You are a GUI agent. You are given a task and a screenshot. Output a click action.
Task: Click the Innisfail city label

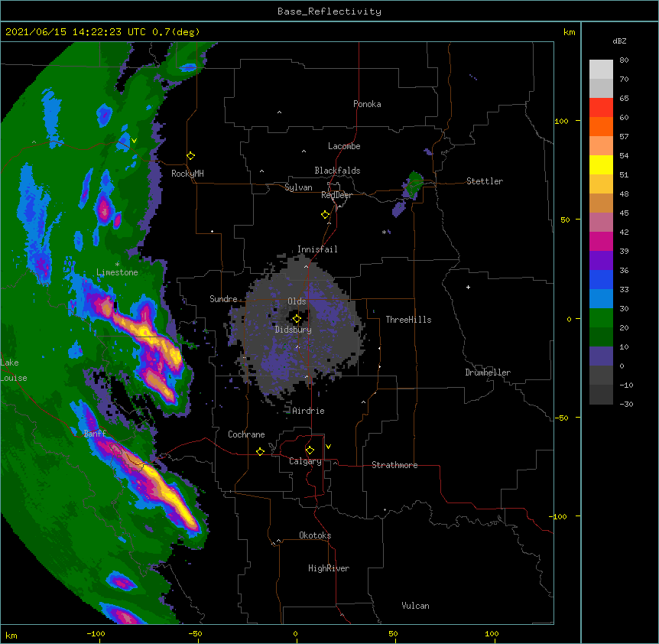[317, 249]
